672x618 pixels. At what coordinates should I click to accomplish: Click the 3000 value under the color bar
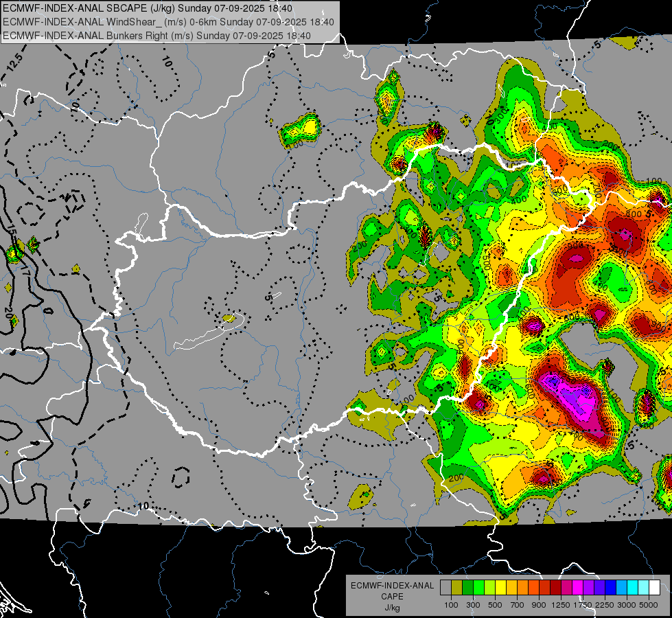(627, 605)
